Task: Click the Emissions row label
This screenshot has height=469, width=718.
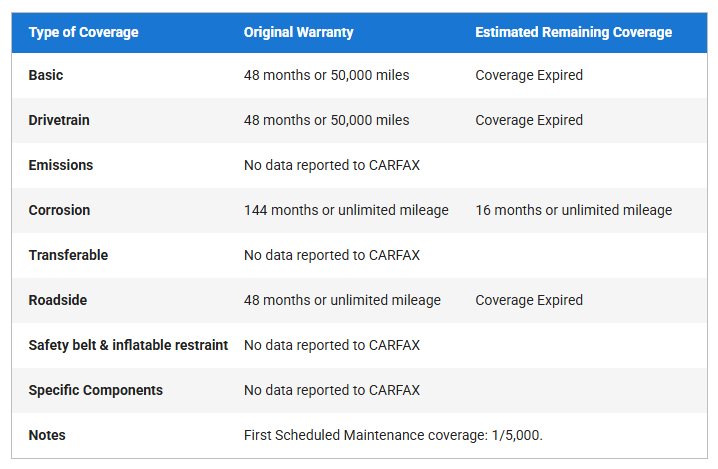Action: pyautogui.click(x=61, y=165)
